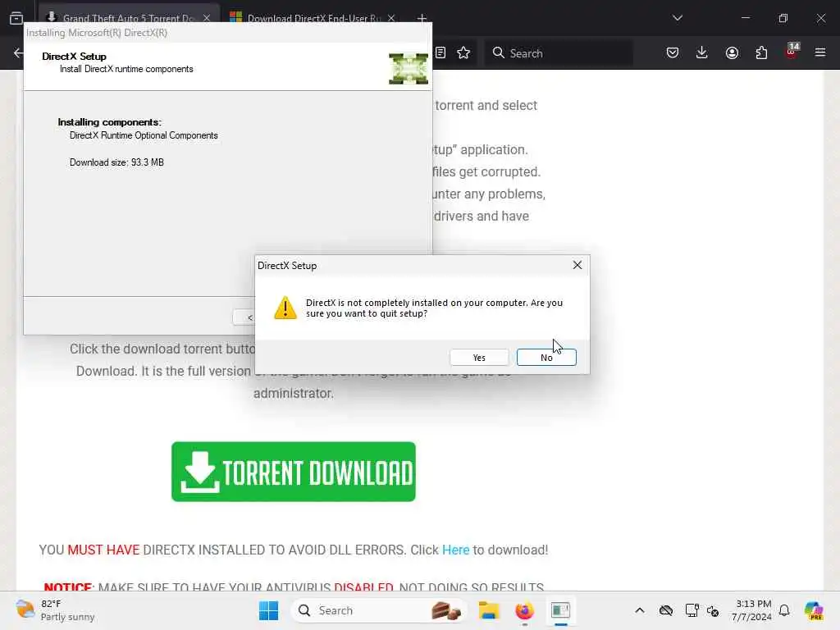Click the red 'DISABLED' word in the notice
This screenshot has width=840, height=630.
(x=363, y=587)
